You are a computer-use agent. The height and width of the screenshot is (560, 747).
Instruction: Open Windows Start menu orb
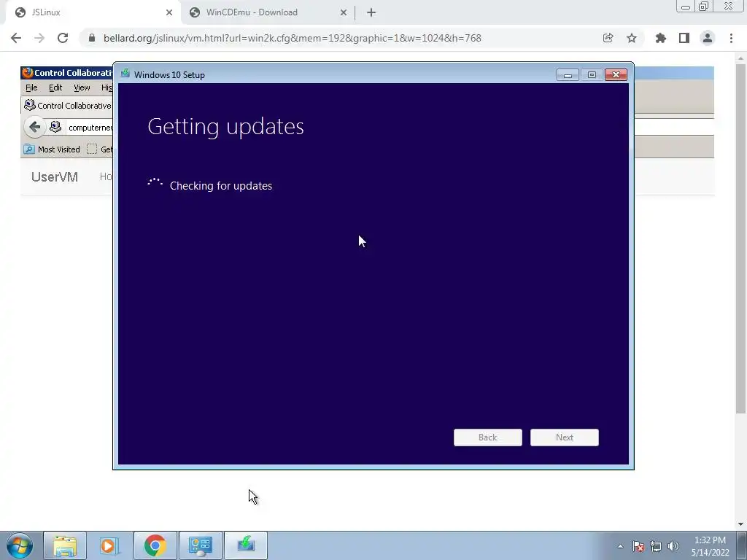[20, 545]
